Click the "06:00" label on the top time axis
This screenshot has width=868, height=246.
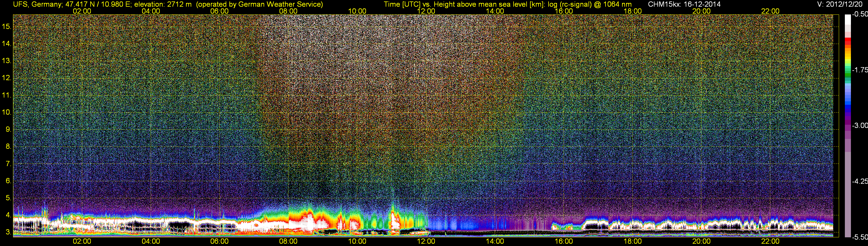coord(219,11)
